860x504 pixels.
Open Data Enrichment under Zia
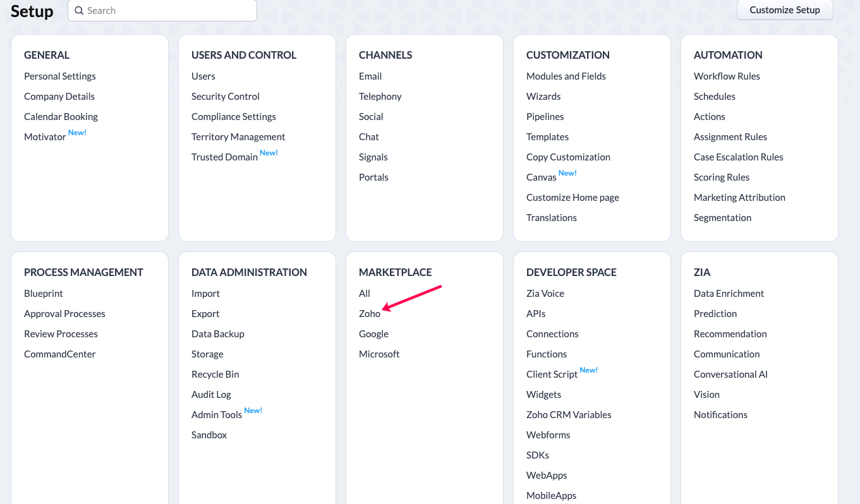pyautogui.click(x=729, y=294)
